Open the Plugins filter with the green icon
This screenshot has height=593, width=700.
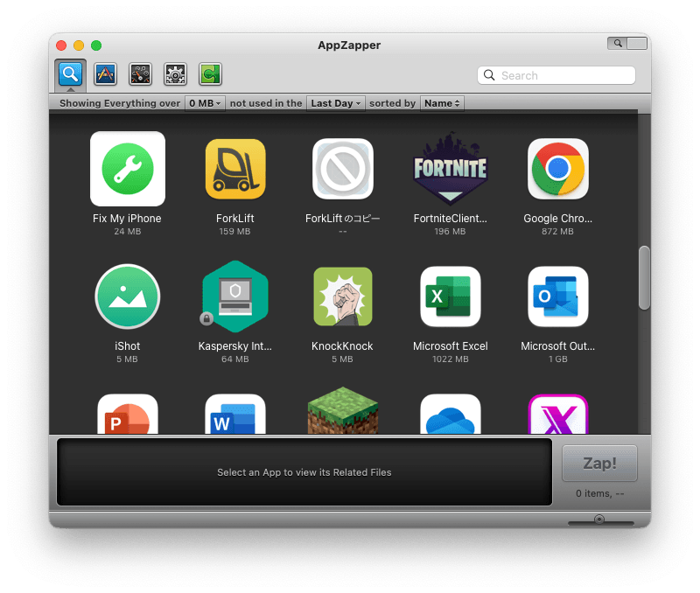coord(209,74)
